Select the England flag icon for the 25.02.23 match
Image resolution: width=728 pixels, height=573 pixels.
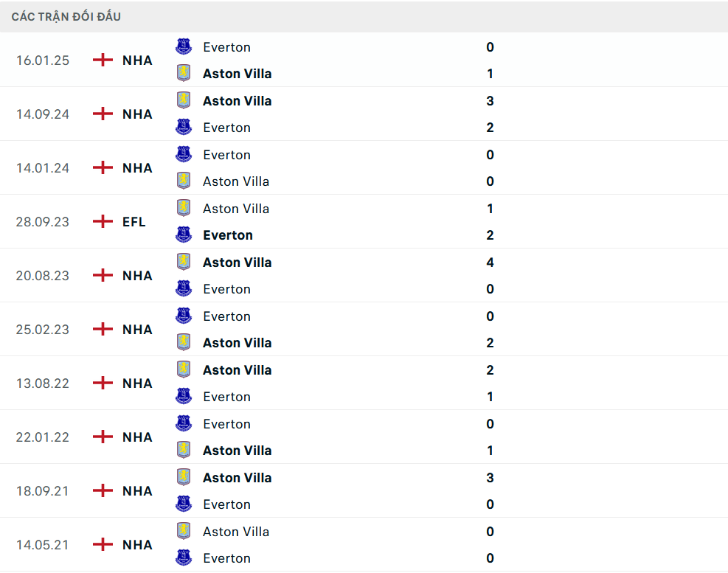tap(102, 328)
